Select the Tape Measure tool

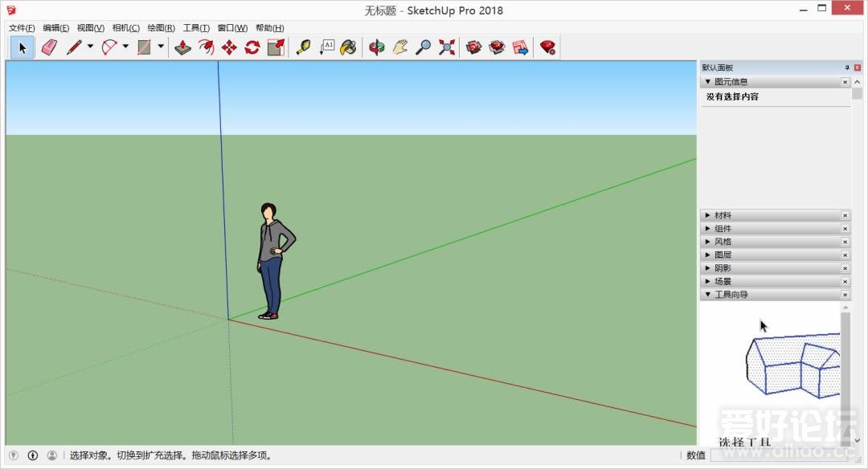(303, 47)
